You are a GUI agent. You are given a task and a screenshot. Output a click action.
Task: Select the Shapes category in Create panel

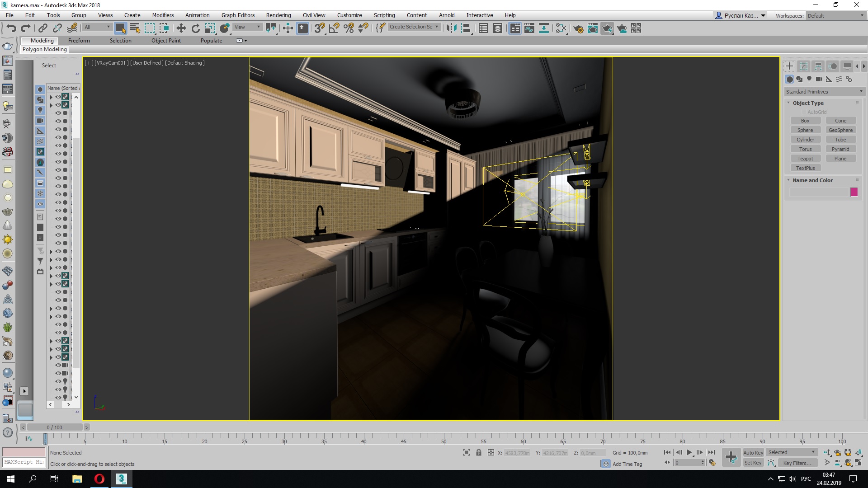(799, 79)
